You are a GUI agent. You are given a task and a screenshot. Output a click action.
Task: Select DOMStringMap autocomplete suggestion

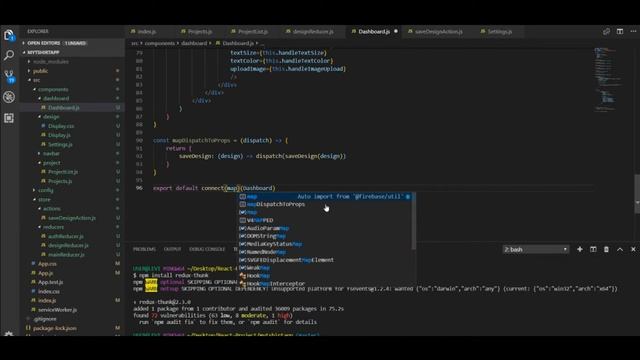point(325,236)
